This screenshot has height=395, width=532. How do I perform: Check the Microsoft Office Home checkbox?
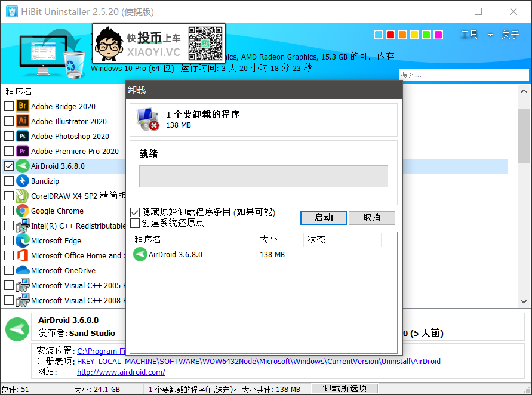(9, 255)
